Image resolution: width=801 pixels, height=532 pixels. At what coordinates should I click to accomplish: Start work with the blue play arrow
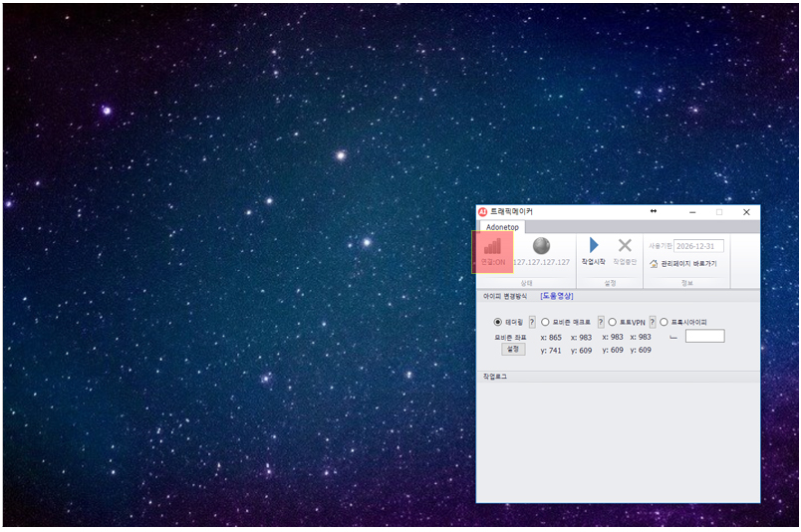[x=593, y=245]
